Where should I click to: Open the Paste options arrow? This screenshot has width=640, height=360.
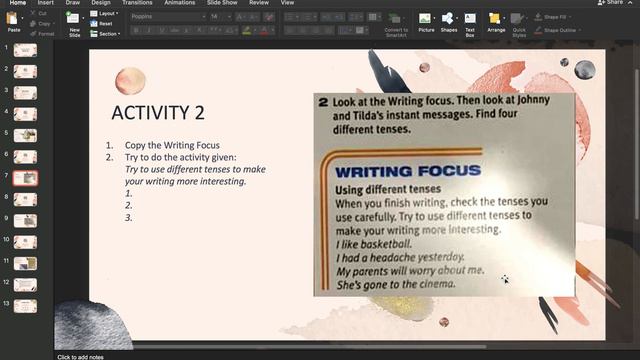[x=22, y=18]
